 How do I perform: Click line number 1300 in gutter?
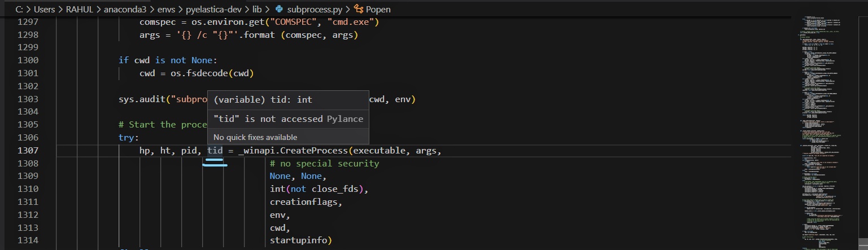[27, 60]
